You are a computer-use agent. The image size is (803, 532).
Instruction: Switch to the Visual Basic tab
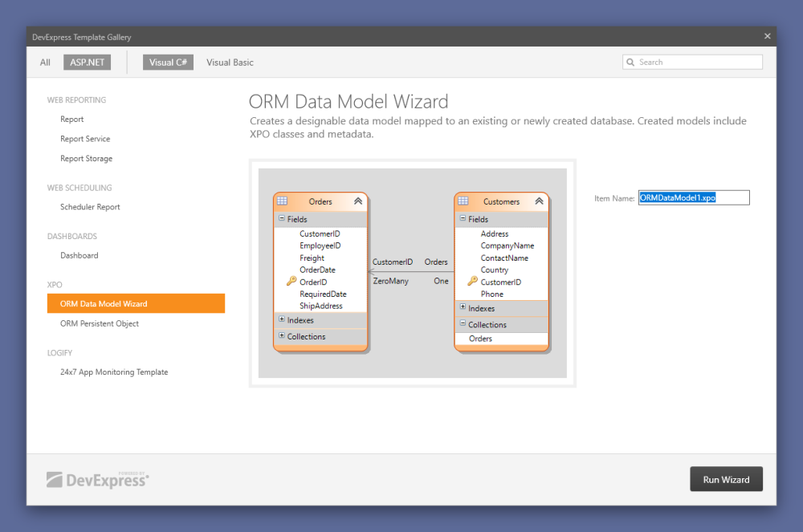230,62
